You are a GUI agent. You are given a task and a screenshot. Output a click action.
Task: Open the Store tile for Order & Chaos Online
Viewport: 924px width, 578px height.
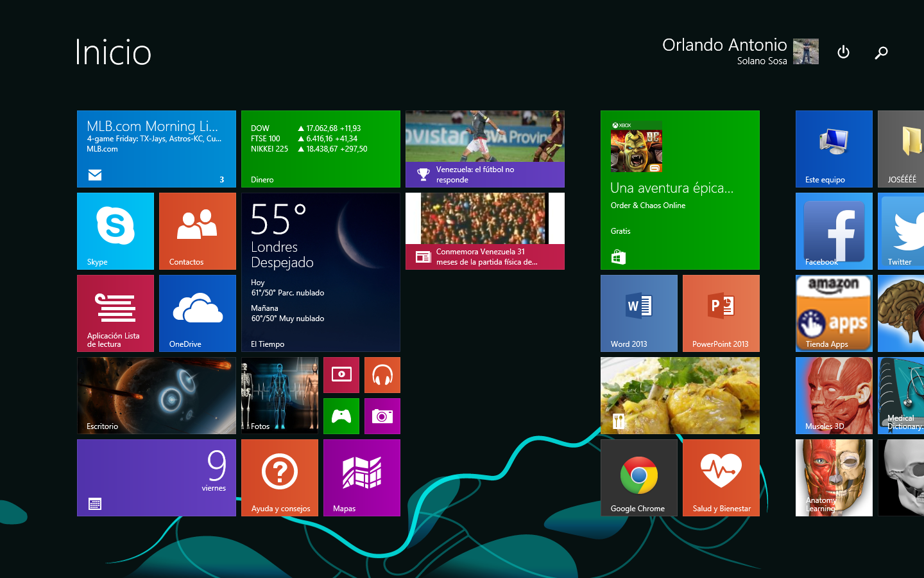click(x=680, y=190)
